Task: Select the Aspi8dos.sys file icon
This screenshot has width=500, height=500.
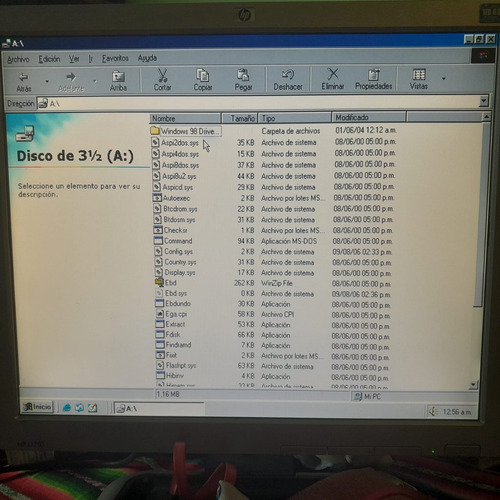Action: [x=156, y=165]
